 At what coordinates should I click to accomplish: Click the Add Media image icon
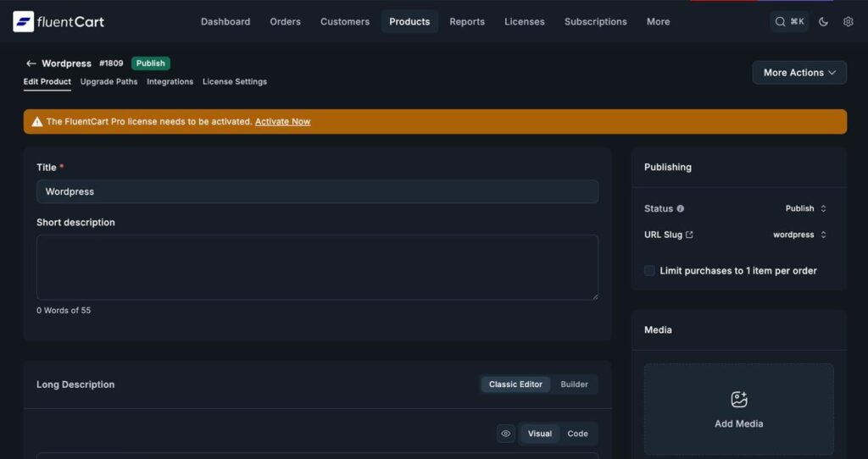(x=739, y=399)
